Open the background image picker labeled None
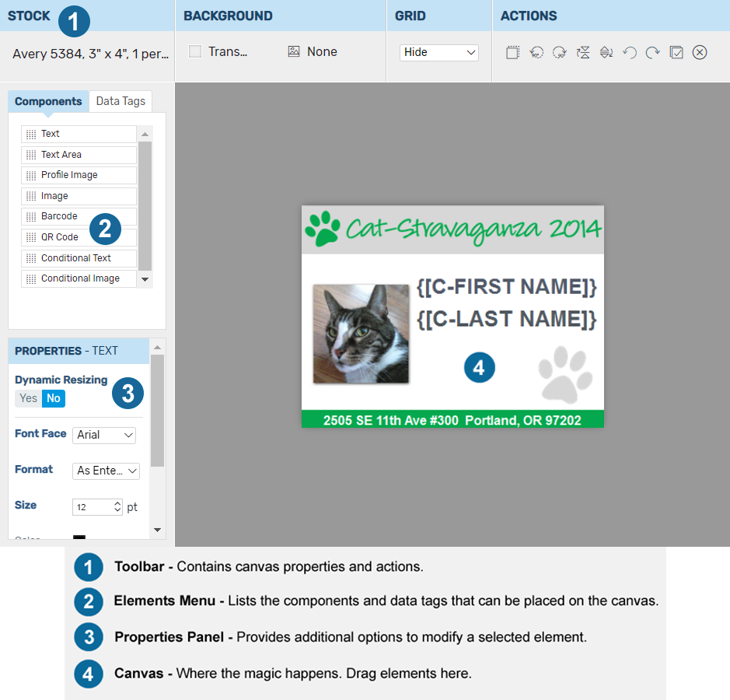Image resolution: width=730 pixels, height=700 pixels. click(312, 51)
